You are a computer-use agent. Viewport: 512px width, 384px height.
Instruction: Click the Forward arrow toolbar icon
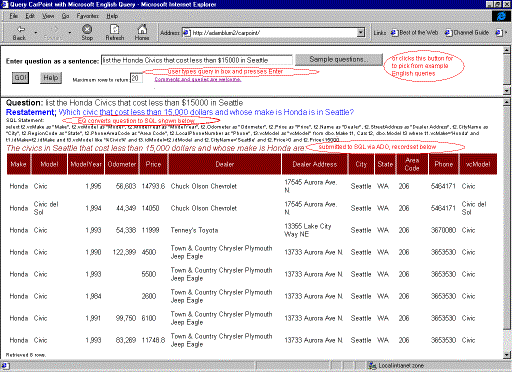[x=54, y=29]
